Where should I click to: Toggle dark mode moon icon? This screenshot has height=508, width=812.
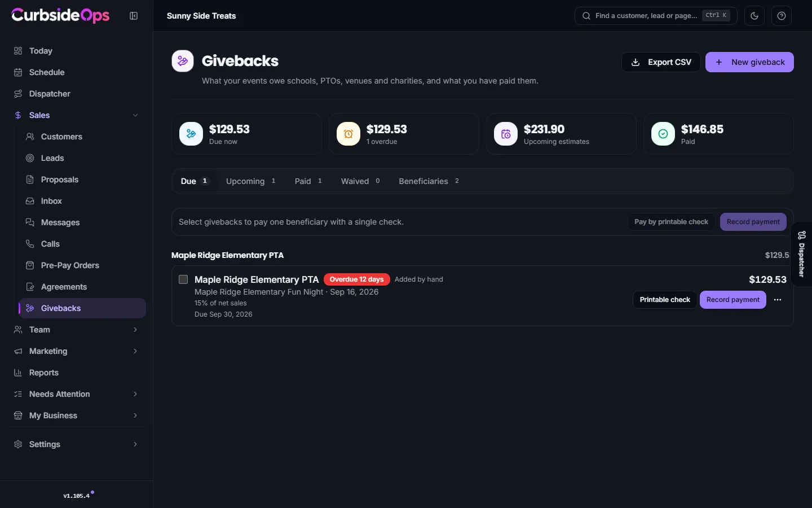click(x=754, y=16)
